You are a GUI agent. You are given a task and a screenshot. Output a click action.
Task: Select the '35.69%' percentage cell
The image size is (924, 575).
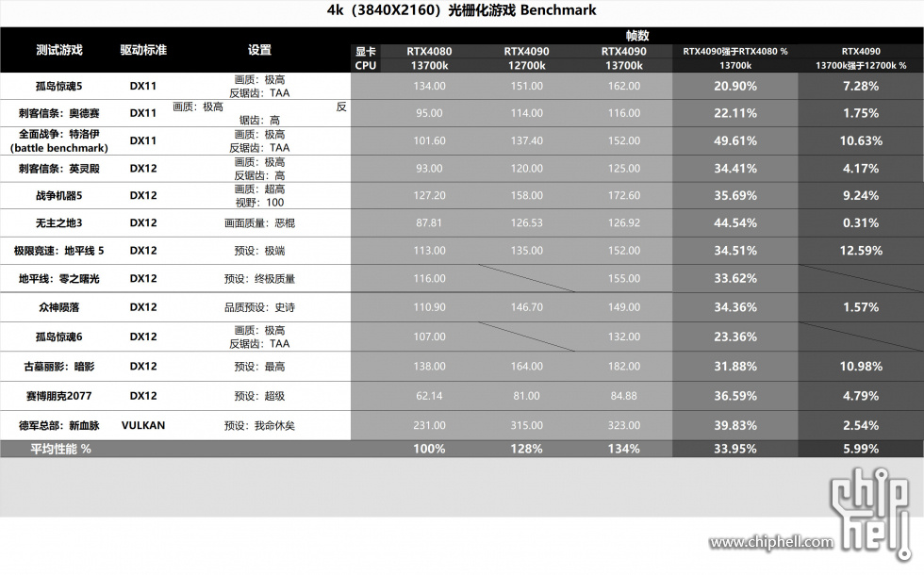point(734,196)
